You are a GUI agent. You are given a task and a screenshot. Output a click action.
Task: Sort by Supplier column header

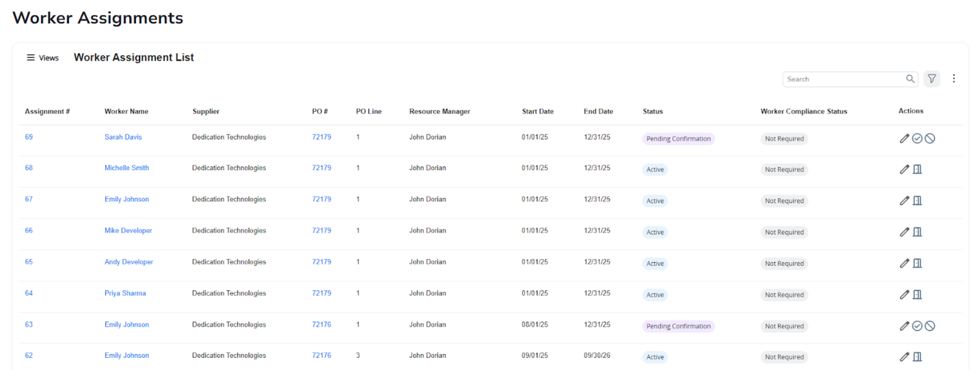(x=206, y=112)
